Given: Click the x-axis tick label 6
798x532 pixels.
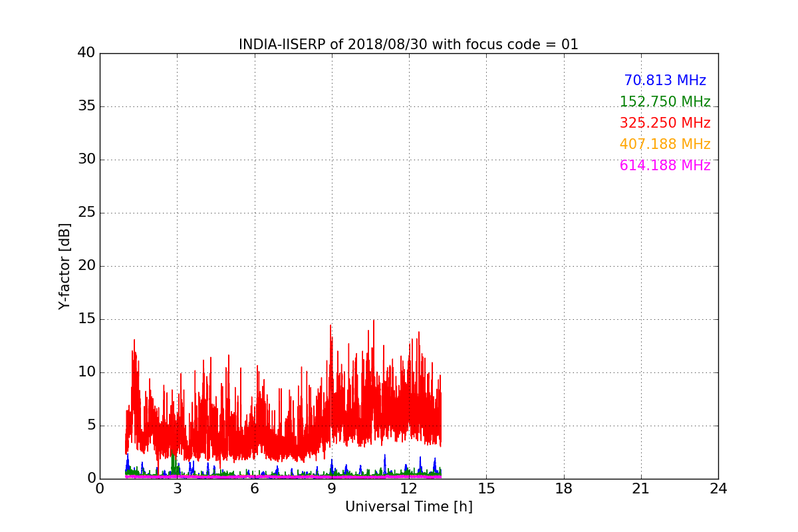Looking at the screenshot, I should pyautogui.click(x=255, y=489).
